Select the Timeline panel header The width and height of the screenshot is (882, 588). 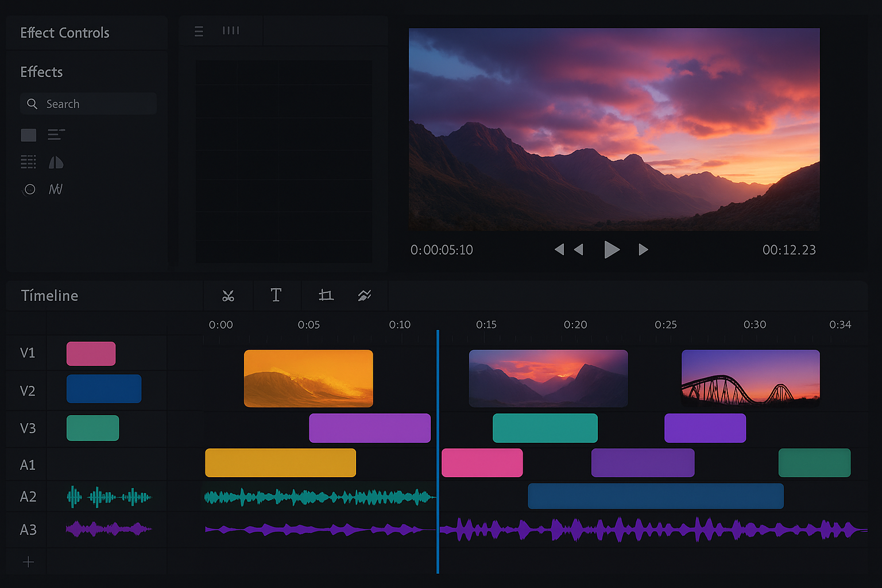[x=49, y=296]
